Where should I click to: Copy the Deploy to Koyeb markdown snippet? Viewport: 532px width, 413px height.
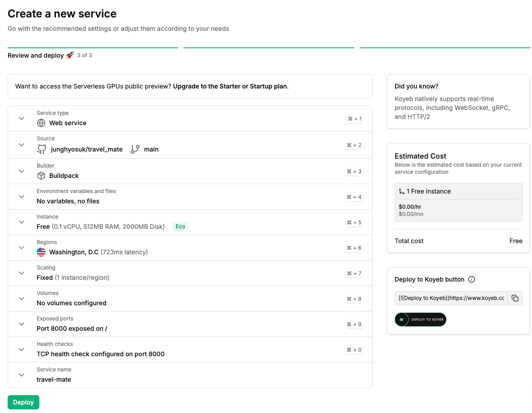pos(515,298)
